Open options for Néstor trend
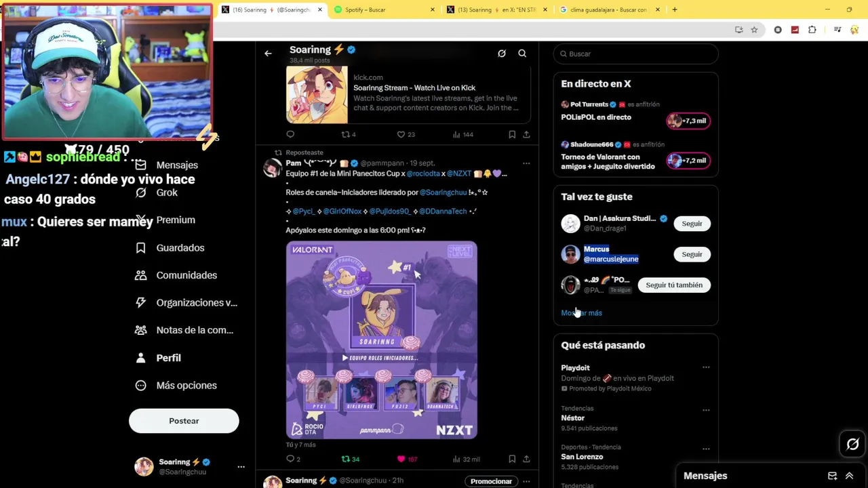868x488 pixels. [706, 410]
